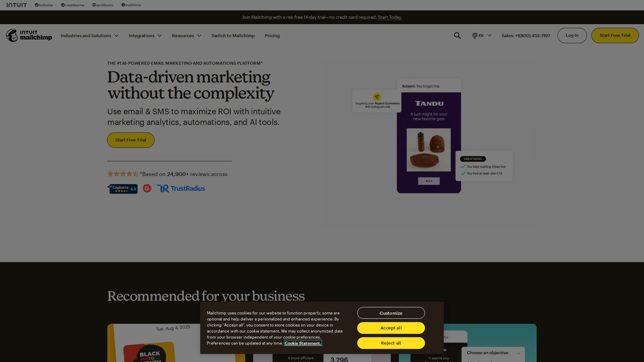Click Accept all cookies button

pos(391,328)
